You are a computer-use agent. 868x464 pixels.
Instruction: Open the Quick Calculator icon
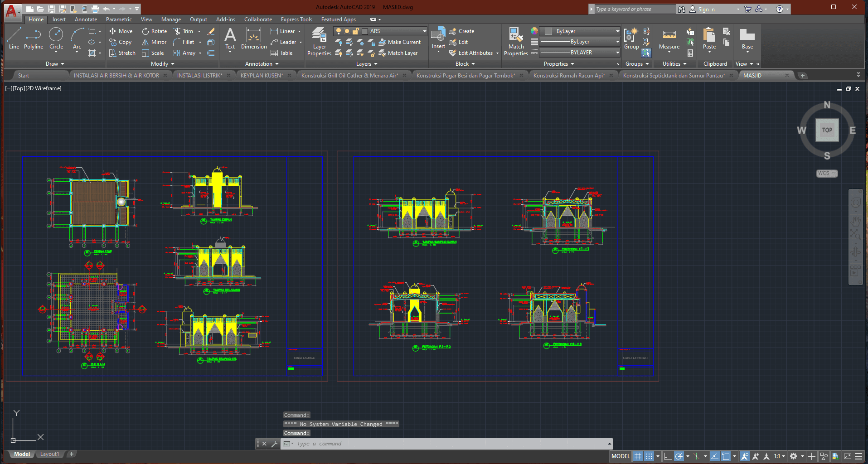(690, 53)
